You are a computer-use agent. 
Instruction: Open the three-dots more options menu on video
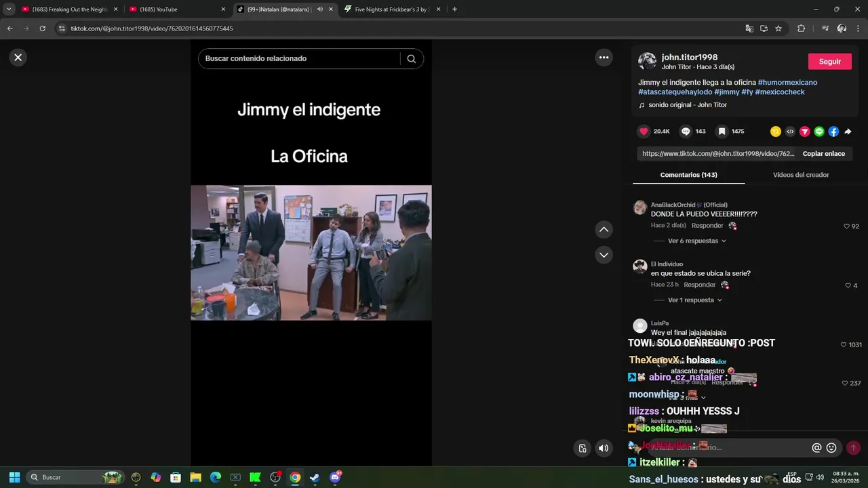click(x=604, y=58)
